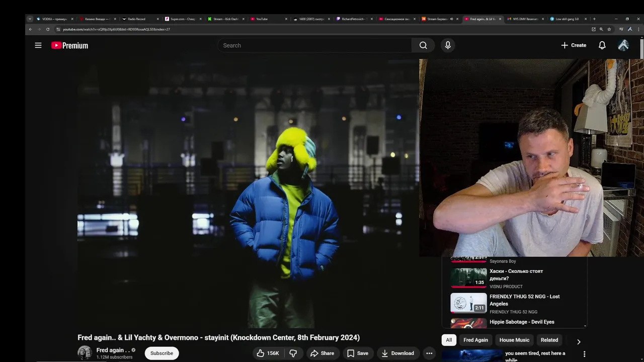Screen dimensions: 644x362
Task: Start voice search with microphone icon
Action: pyautogui.click(x=448, y=45)
